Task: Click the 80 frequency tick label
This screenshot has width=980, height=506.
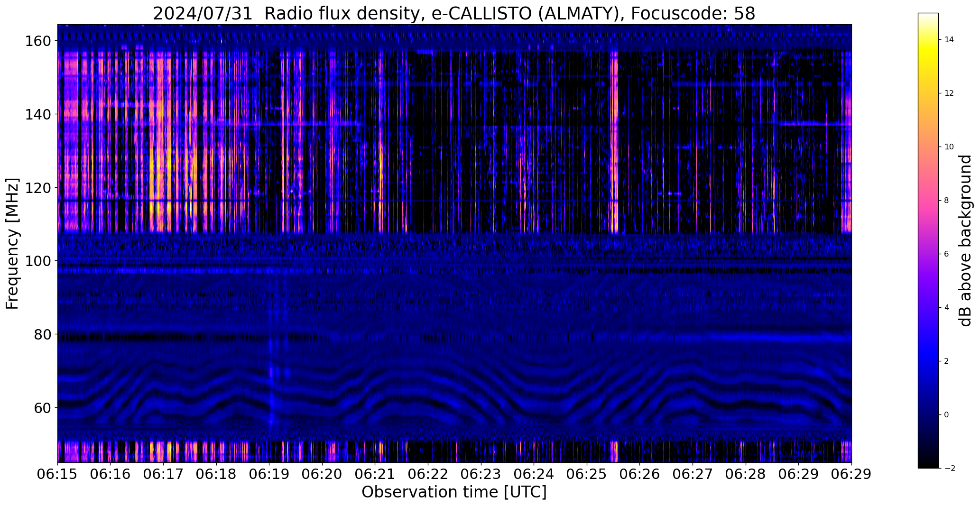Action: pos(42,334)
